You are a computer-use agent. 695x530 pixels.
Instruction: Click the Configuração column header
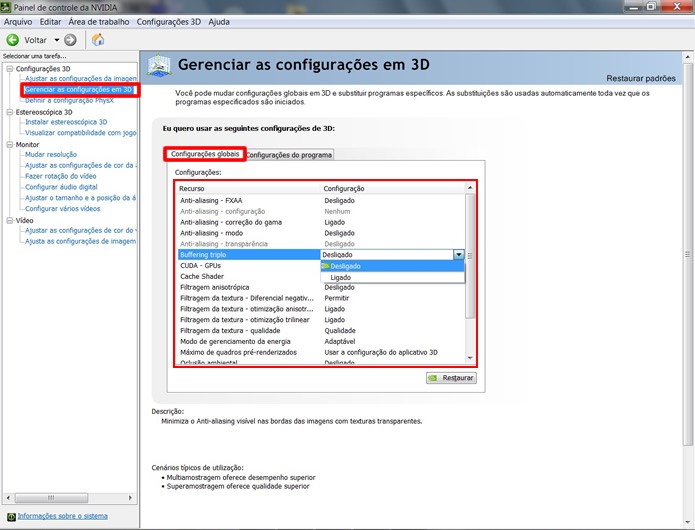coord(393,188)
